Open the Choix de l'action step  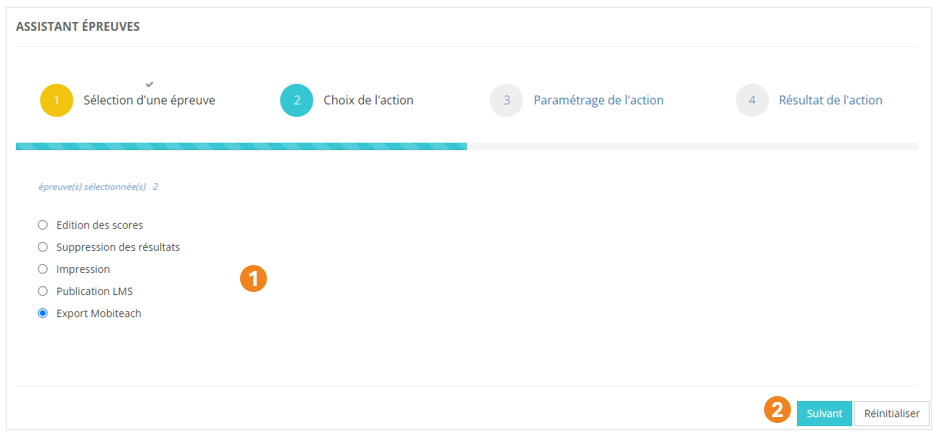pyautogui.click(x=368, y=101)
